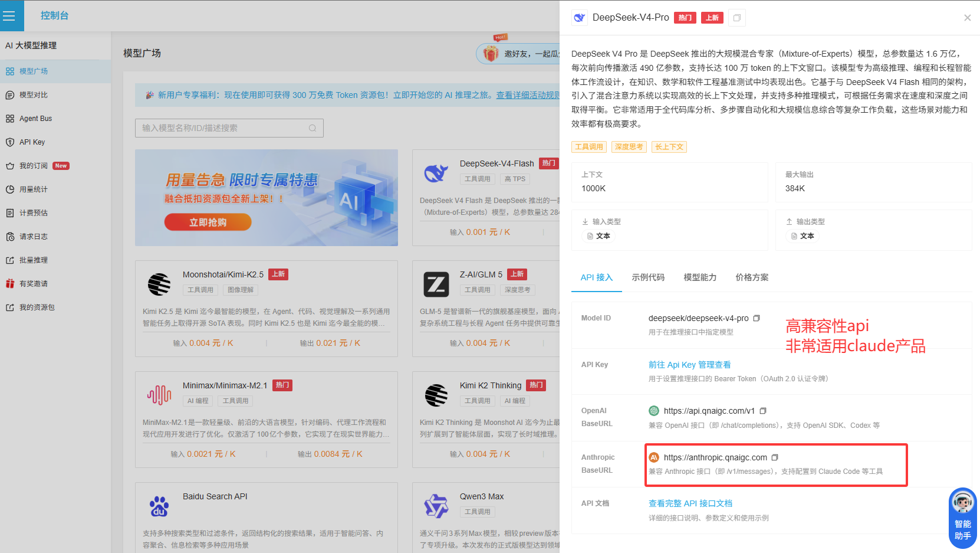
Task: Click the Z-AI/GLM 5 card logo
Action: [x=436, y=284]
